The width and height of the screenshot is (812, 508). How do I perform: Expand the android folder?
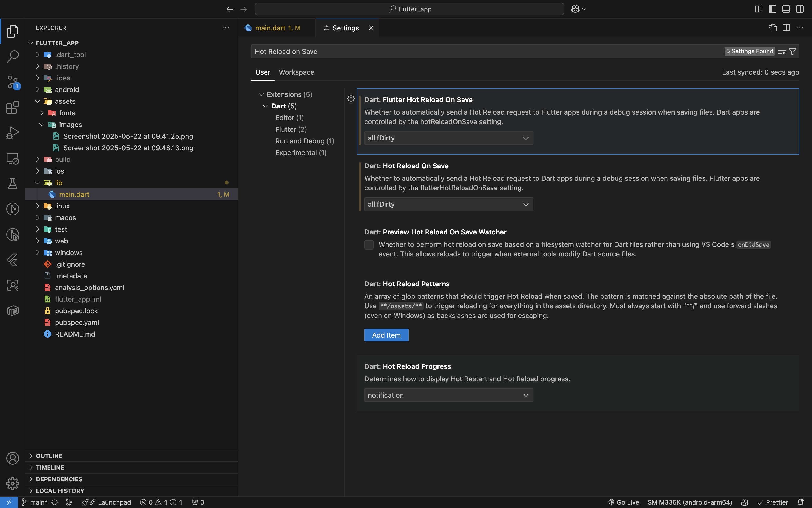(132, 90)
